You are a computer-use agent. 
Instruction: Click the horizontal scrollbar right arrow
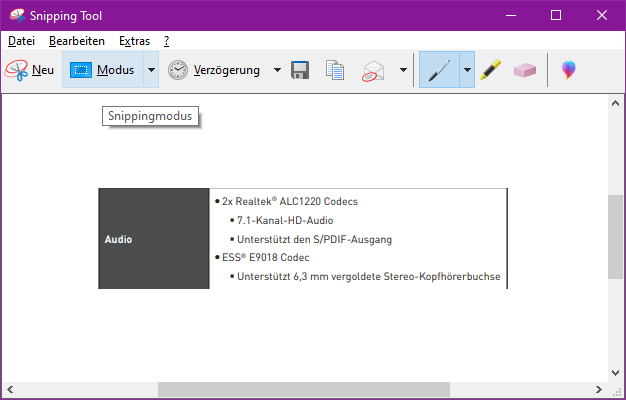pos(598,389)
